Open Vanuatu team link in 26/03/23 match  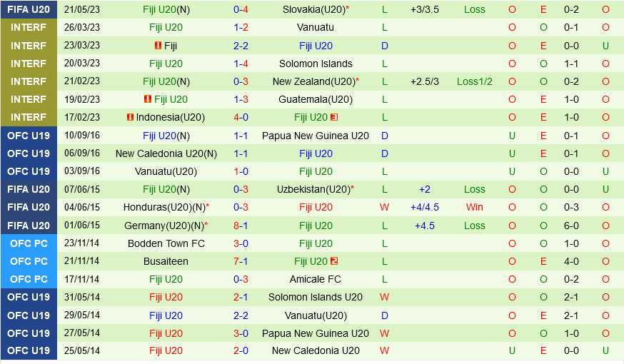coord(316,27)
